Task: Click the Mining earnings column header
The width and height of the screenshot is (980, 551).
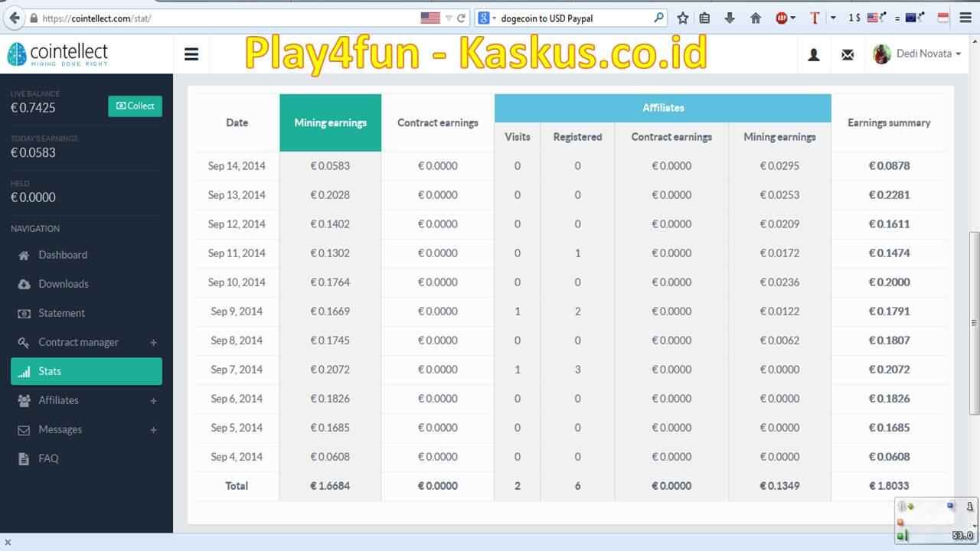Action: pyautogui.click(x=330, y=122)
